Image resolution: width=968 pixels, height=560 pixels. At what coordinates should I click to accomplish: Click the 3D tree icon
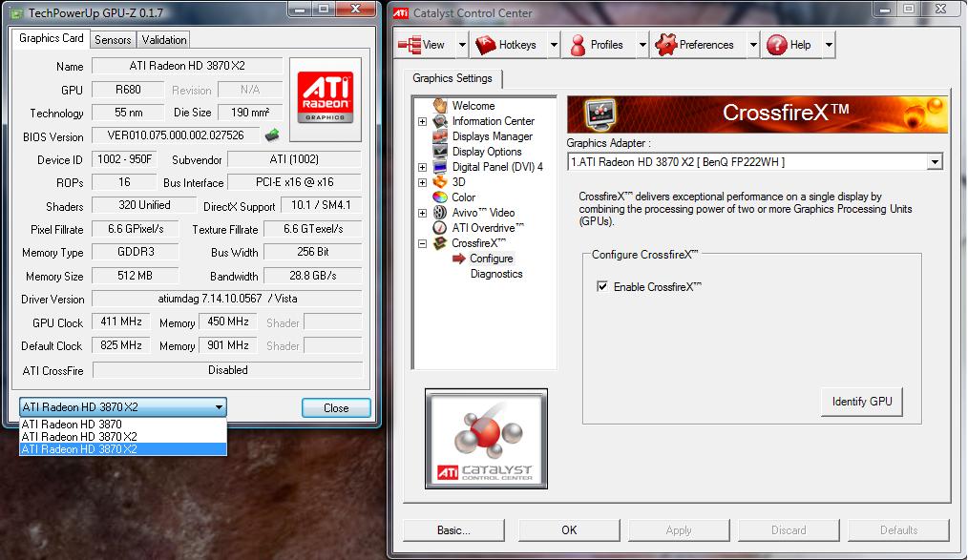439,182
